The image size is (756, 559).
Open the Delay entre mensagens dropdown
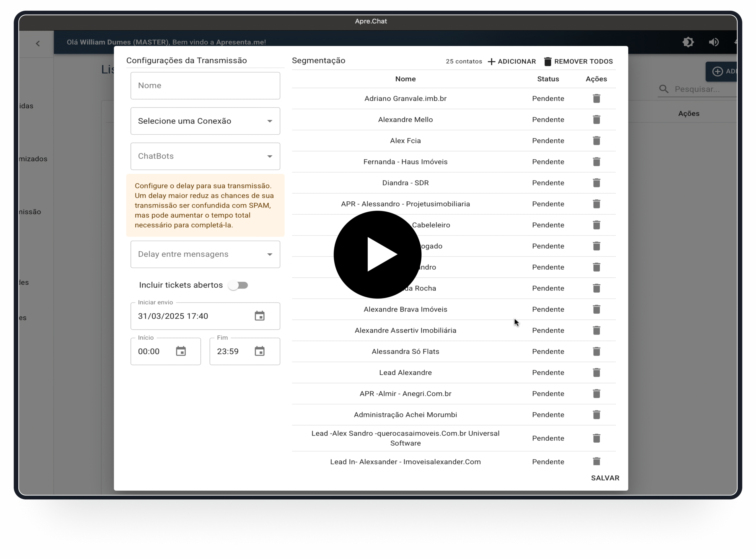pos(205,254)
